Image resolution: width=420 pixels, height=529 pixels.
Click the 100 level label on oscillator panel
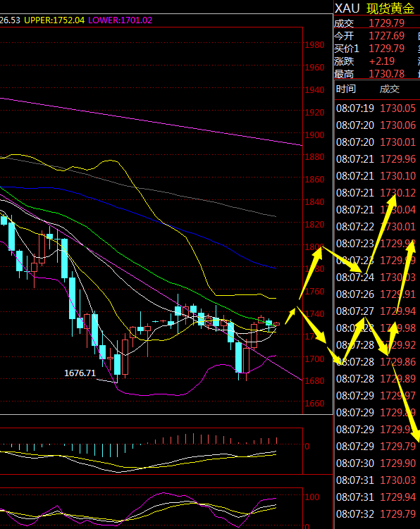tap(312, 497)
